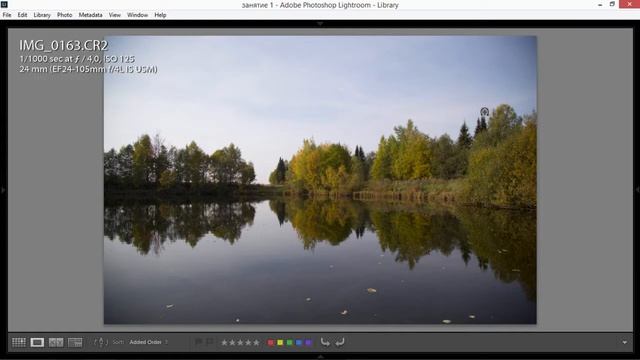Set rating to two stars
Screen dimensions: 640x360
pyautogui.click(x=232, y=342)
